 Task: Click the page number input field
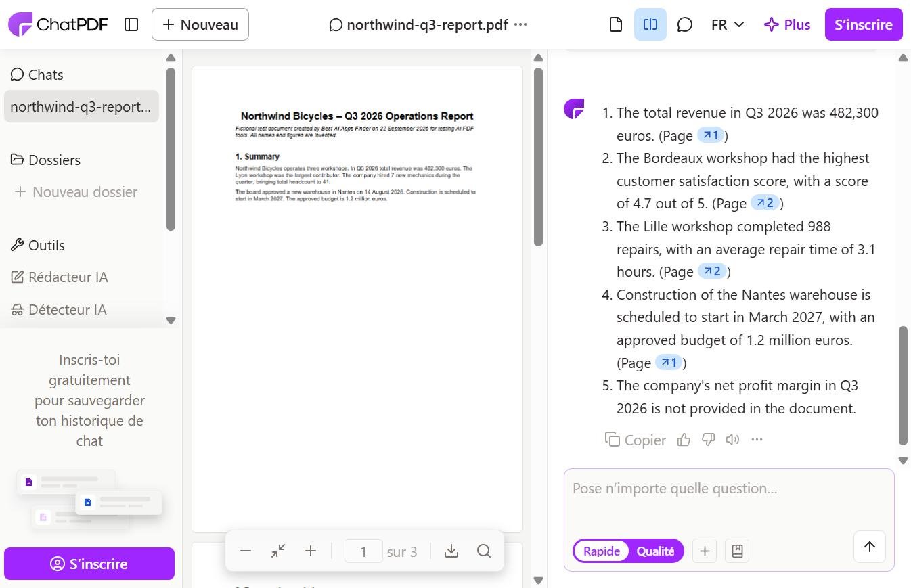[363, 551]
